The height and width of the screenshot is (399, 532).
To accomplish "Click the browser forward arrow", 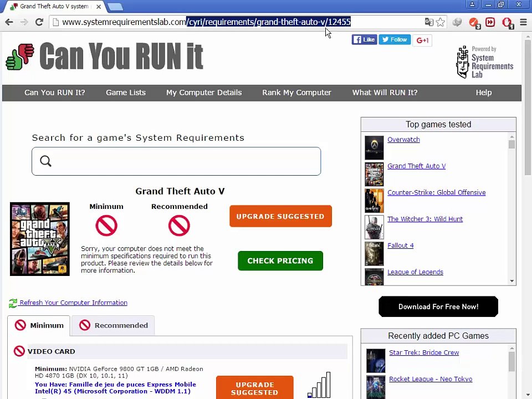I will click(24, 22).
